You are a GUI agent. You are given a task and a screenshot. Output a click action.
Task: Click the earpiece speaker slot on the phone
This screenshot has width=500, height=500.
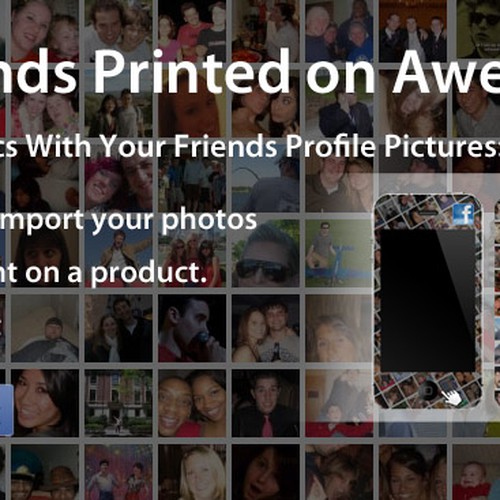(x=428, y=213)
